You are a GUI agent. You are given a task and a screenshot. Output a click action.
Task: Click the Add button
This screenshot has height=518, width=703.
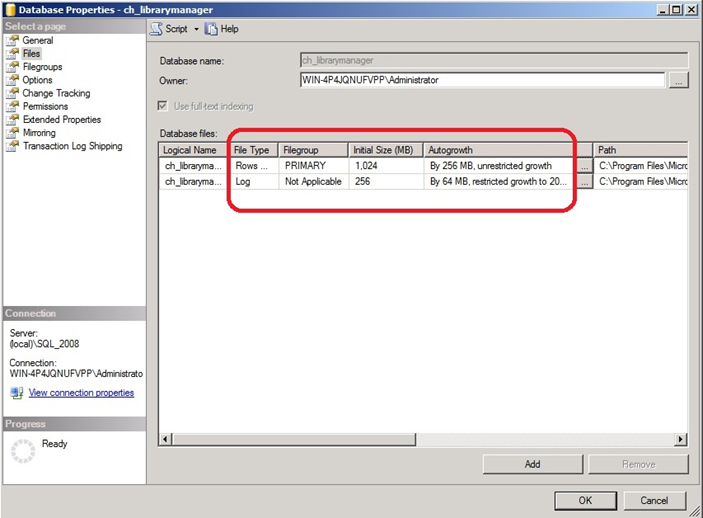tap(533, 464)
